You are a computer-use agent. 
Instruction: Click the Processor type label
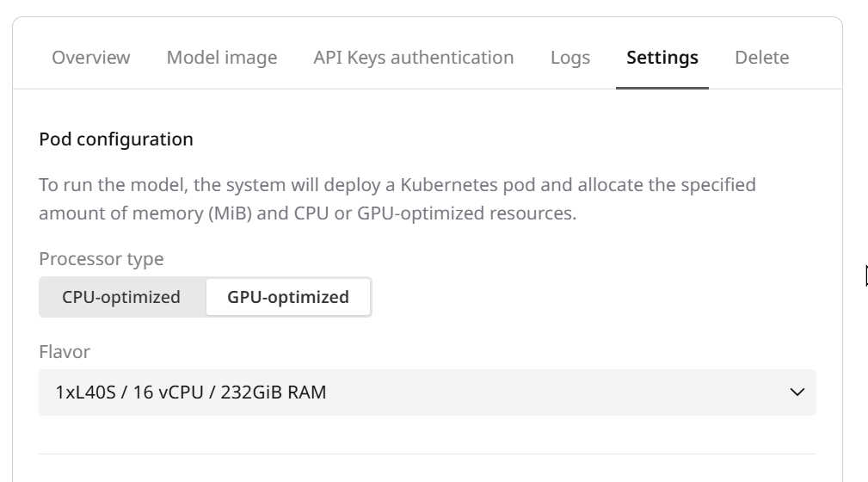[102, 258]
